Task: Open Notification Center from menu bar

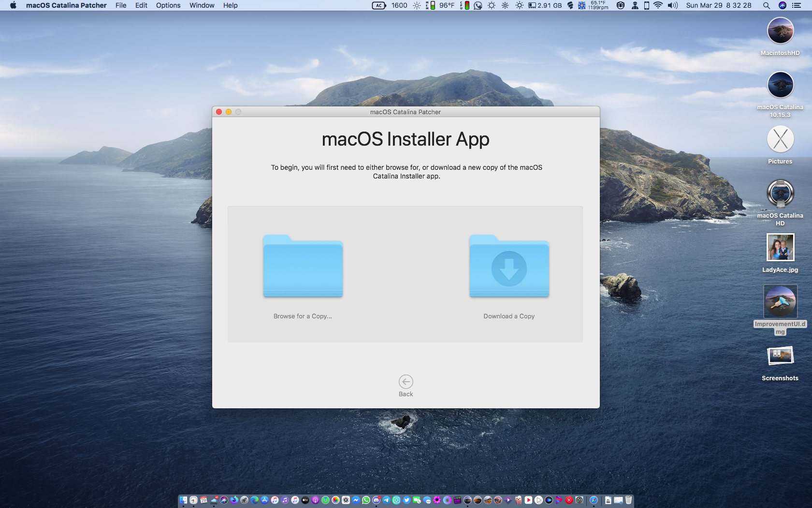Action: click(x=797, y=5)
